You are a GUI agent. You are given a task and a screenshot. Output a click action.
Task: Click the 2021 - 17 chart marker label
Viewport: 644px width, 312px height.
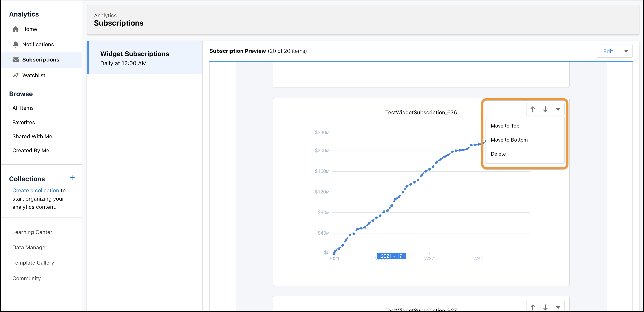click(391, 256)
